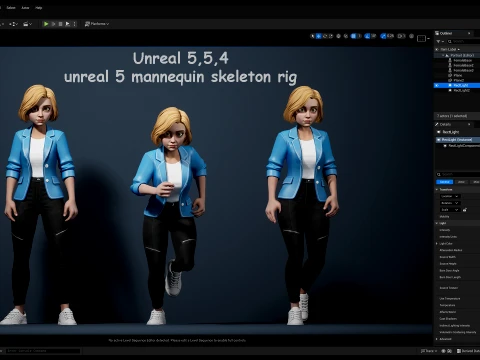Open the Trace dropdown in status bar
This screenshot has height=360, width=480.
tap(429, 351)
